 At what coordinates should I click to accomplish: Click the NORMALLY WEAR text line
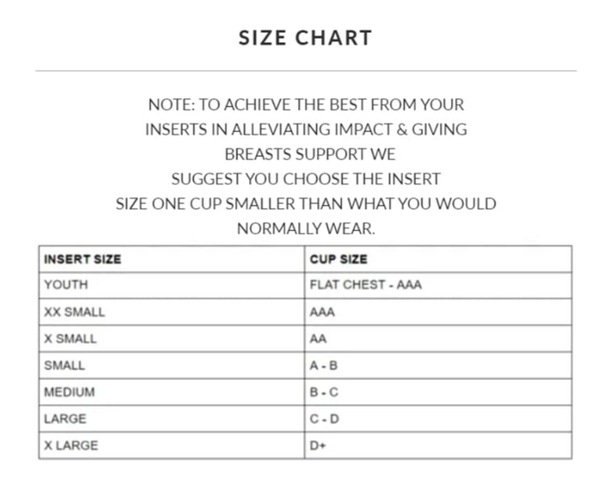(306, 229)
